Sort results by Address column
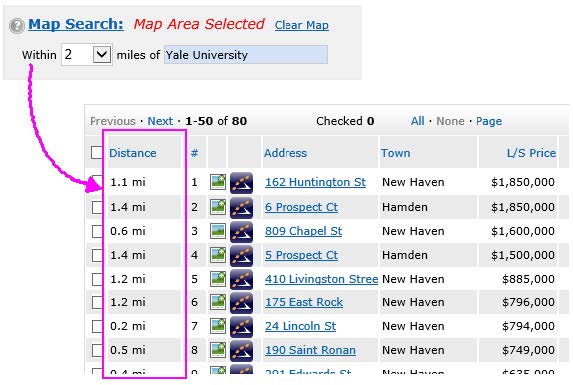 coord(285,153)
